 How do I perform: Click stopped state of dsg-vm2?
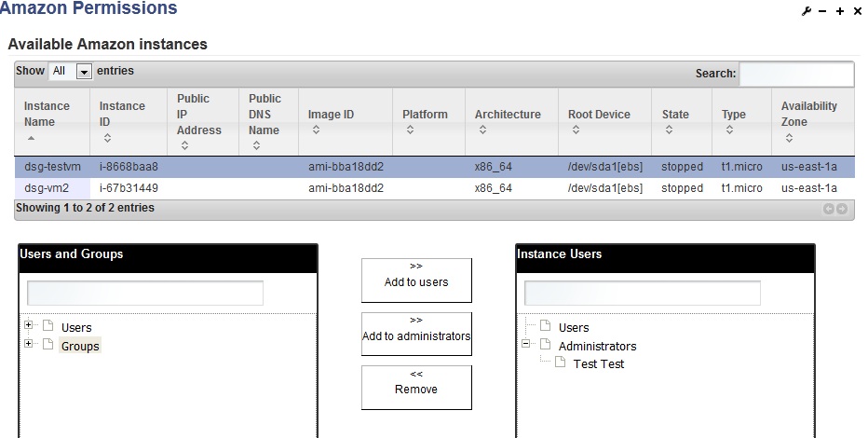coord(682,188)
